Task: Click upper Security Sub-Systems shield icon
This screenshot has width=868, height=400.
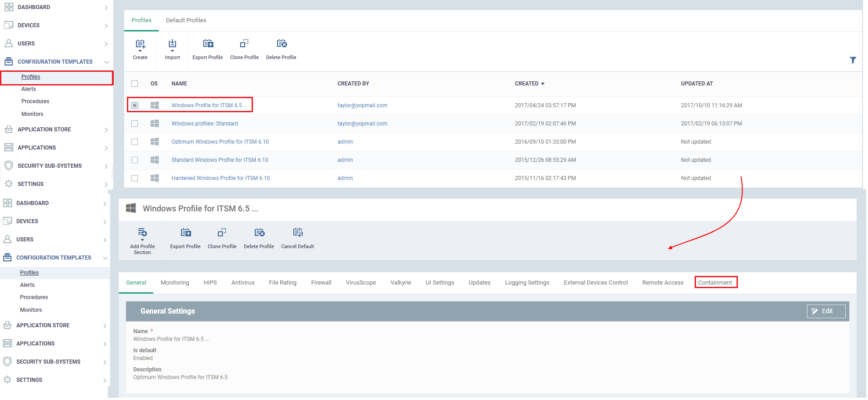Action: [x=9, y=165]
